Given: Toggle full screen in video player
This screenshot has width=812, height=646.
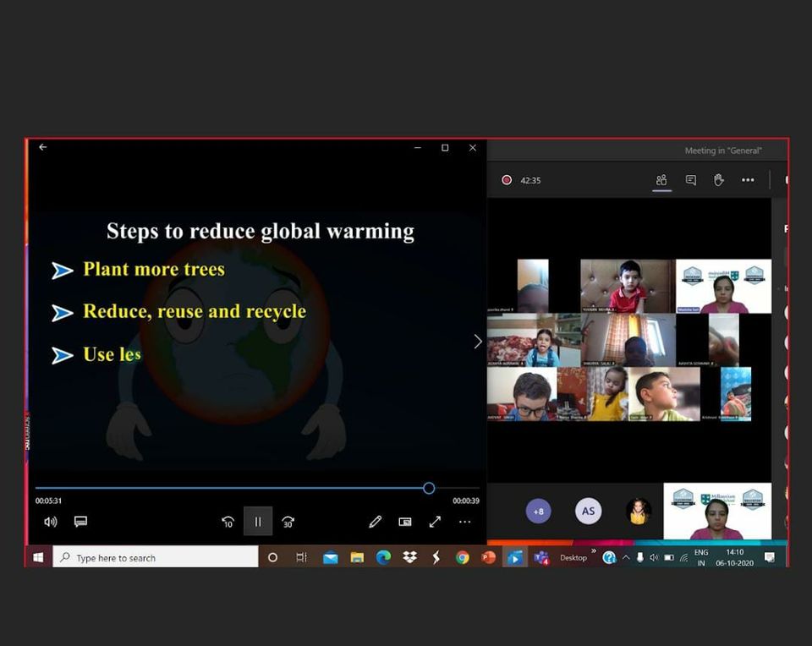Looking at the screenshot, I should click(435, 522).
